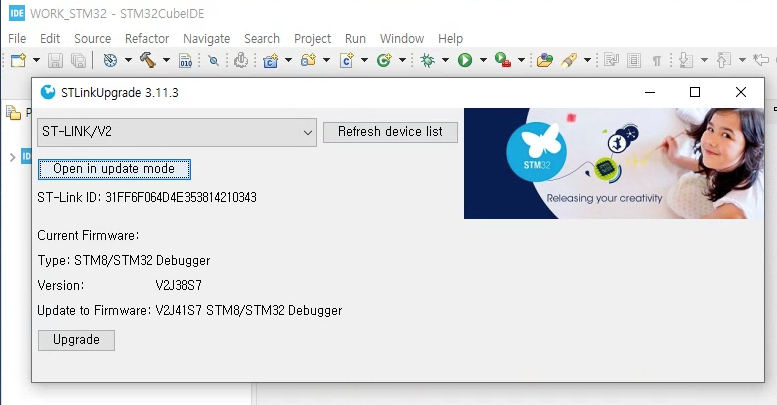777x405 pixels.
Task: Click the New wizard toolbar icon
Action: (x=18, y=60)
